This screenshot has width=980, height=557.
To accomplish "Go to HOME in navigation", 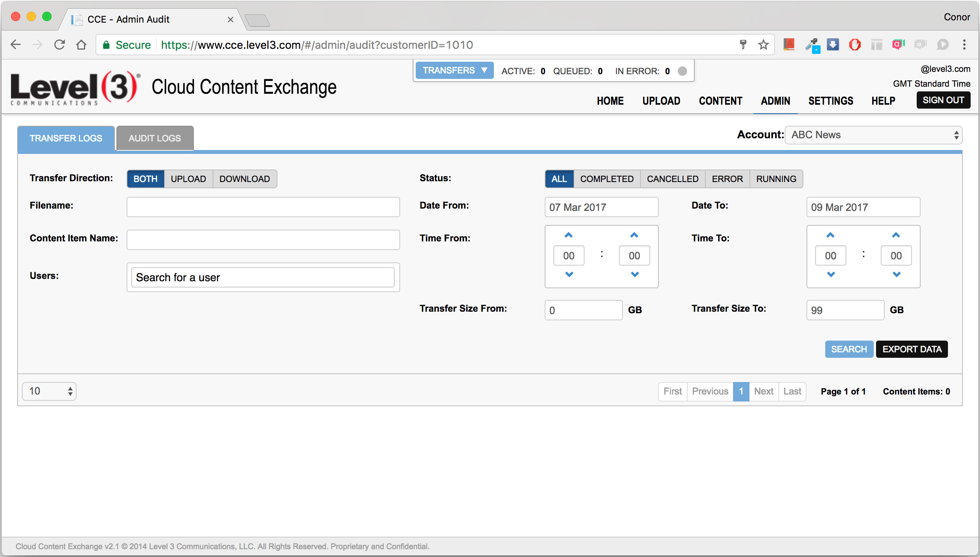I will (x=610, y=101).
